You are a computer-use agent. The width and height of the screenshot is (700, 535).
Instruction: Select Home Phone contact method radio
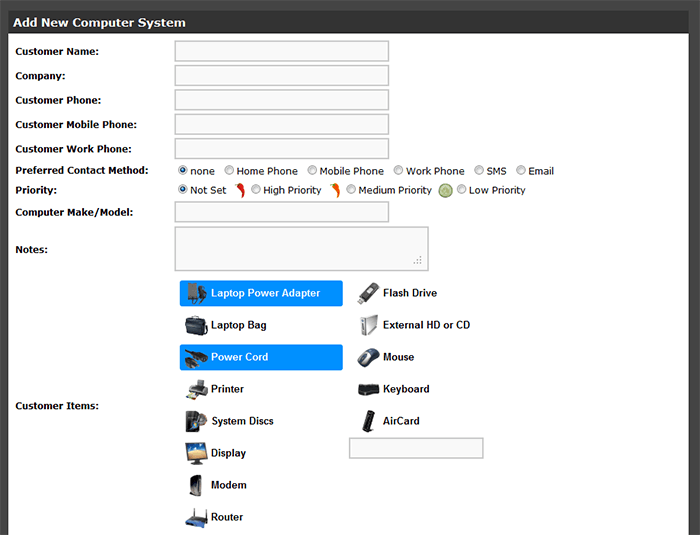point(229,170)
